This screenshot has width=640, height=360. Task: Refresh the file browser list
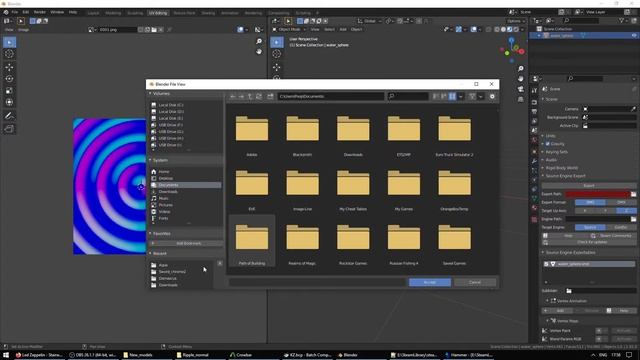coord(259,96)
